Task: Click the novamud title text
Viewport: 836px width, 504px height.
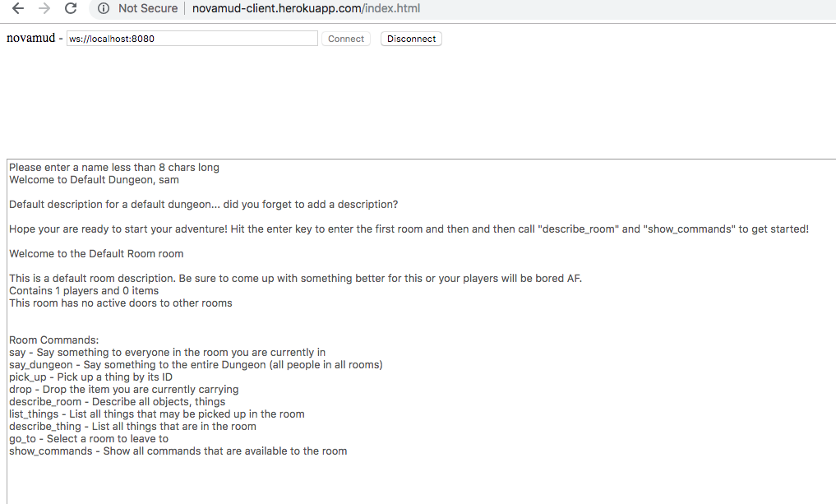Action: (x=30, y=38)
